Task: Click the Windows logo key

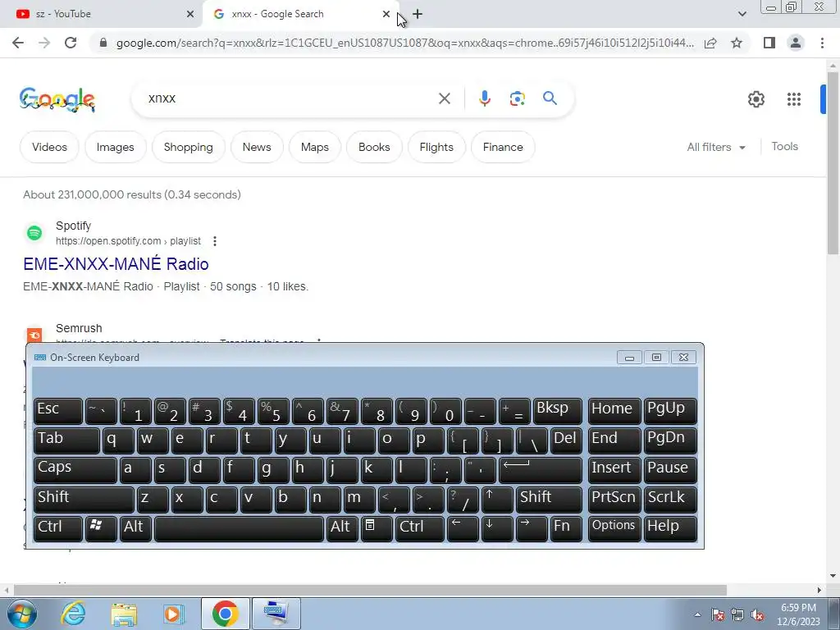Action: coord(101,528)
